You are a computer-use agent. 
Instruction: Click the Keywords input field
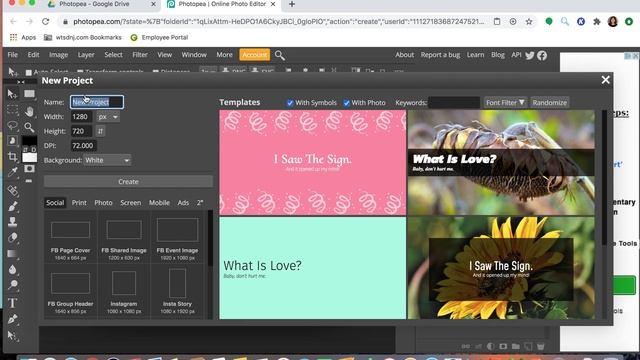[454, 103]
